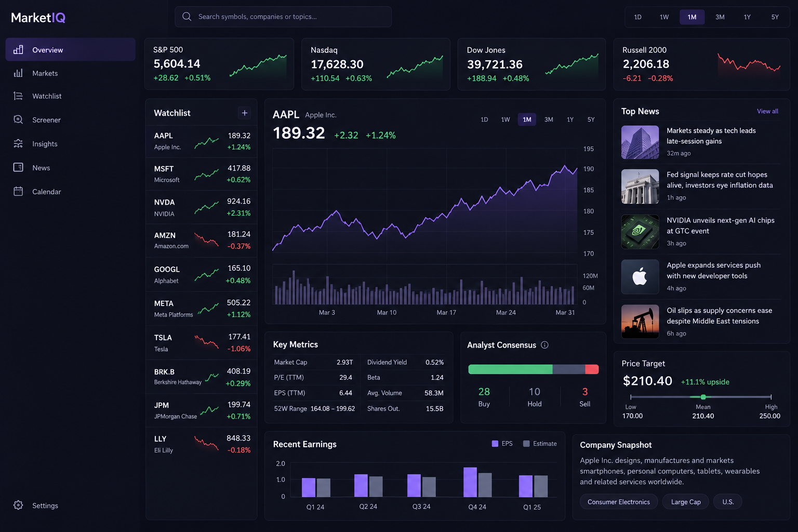Click the Watchlist list icon in sidebar
798x532 pixels.
(x=18, y=96)
